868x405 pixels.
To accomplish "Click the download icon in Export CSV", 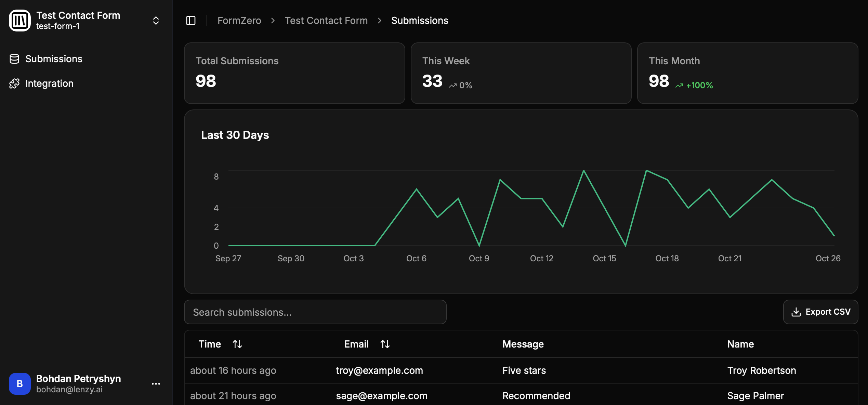I will [x=796, y=312].
